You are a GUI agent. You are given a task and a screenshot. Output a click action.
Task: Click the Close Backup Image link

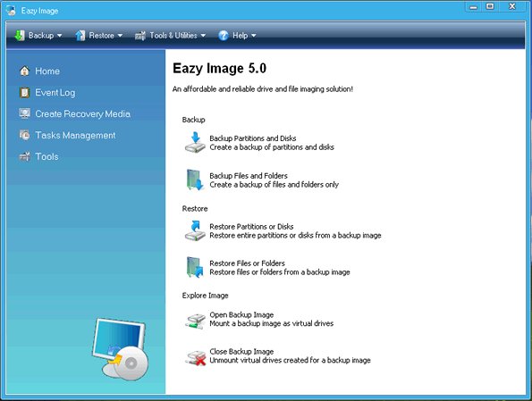(x=241, y=351)
